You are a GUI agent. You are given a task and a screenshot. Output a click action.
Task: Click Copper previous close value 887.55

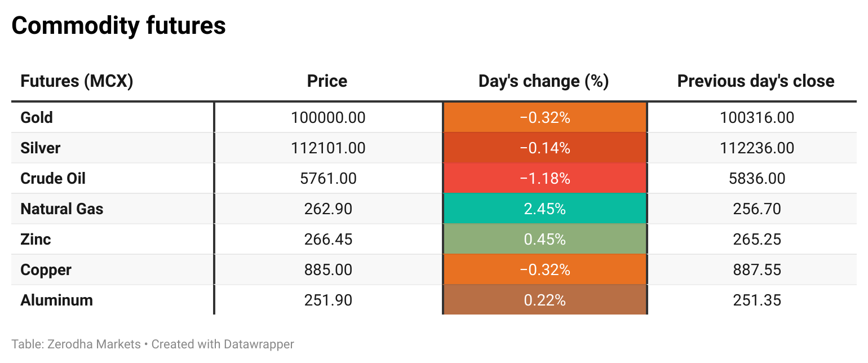[757, 269]
